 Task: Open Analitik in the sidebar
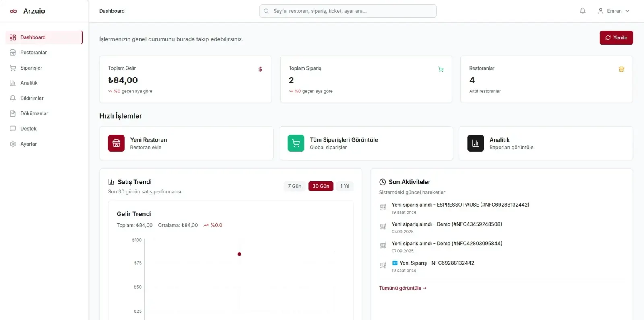click(x=44, y=83)
